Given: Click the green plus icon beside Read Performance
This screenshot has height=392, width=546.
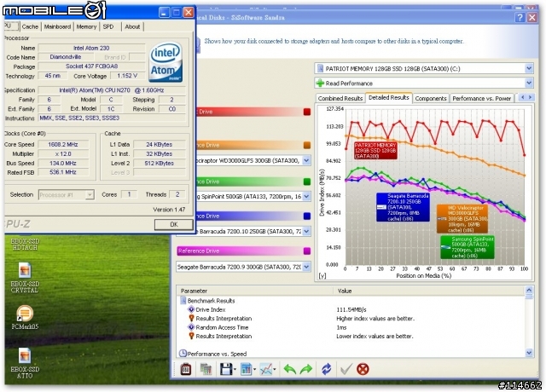Looking at the screenshot, I should [320, 84].
